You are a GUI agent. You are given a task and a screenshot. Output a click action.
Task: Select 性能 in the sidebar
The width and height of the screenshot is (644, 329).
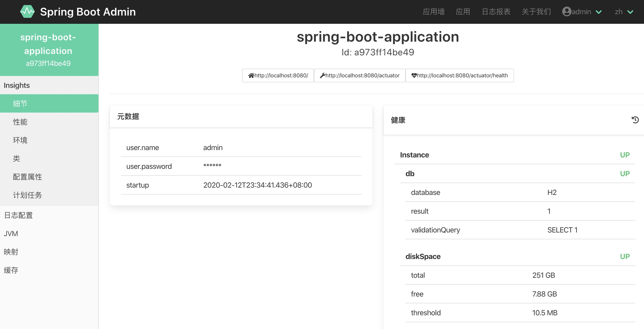click(x=20, y=122)
